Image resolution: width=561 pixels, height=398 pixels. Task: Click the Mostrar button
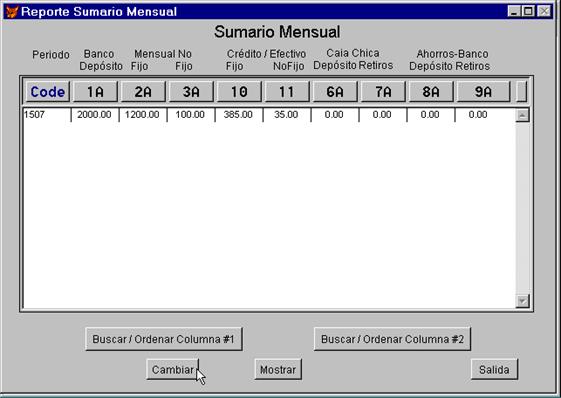(278, 369)
